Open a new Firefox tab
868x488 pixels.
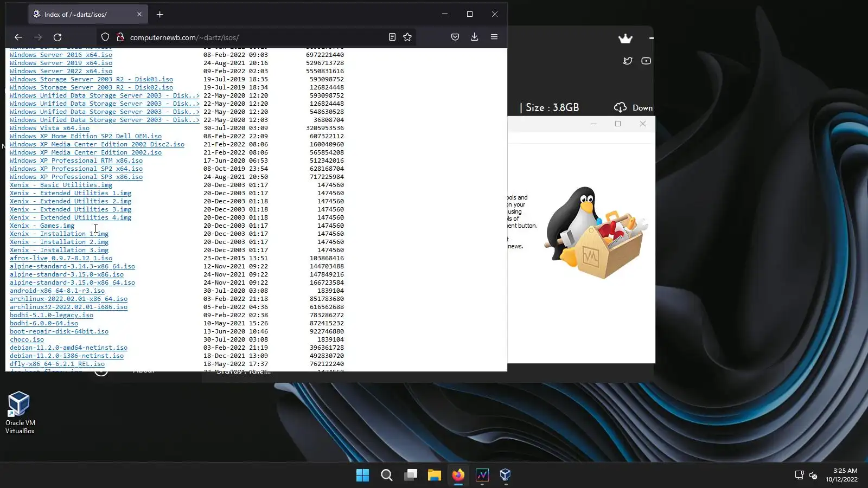pyautogui.click(x=159, y=15)
